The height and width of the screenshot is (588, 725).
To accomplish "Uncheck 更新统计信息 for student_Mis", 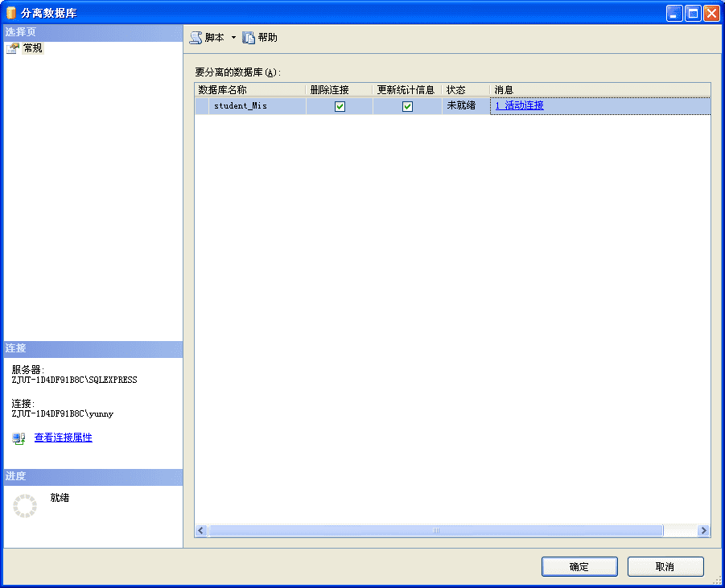I will click(407, 105).
